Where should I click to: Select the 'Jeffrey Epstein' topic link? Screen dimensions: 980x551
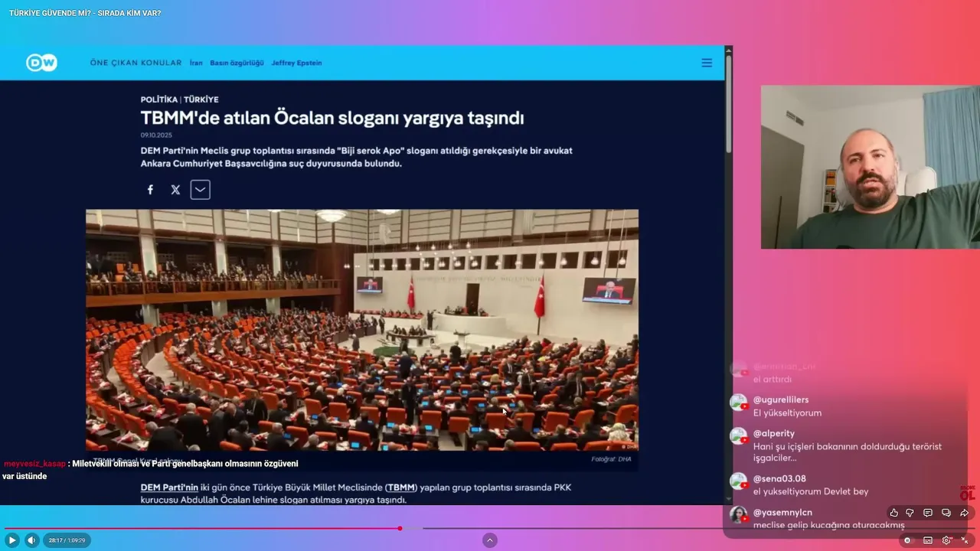296,63
